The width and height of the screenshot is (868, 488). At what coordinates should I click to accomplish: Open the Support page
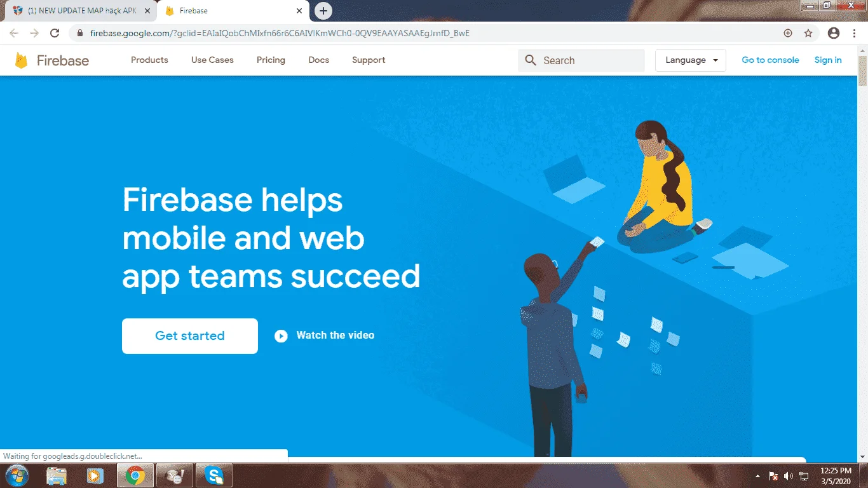tap(369, 60)
